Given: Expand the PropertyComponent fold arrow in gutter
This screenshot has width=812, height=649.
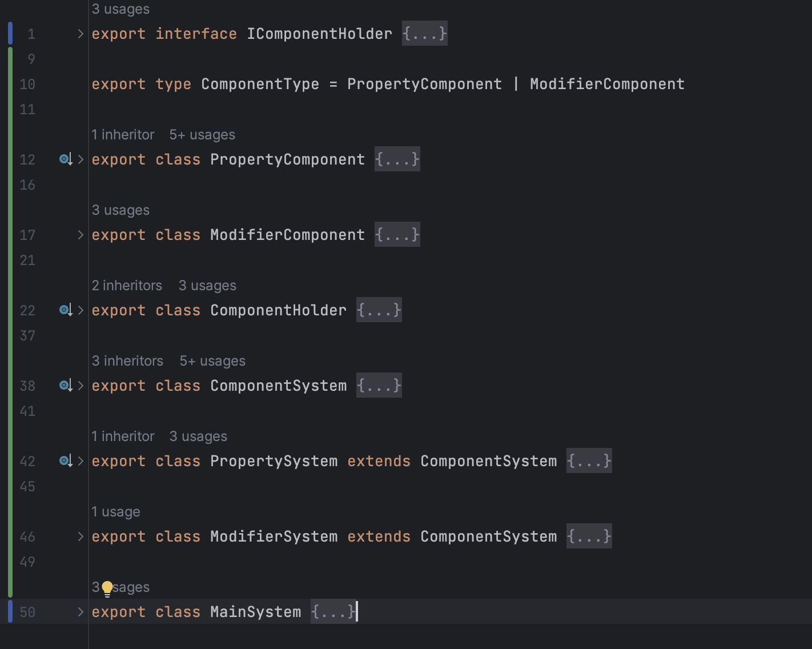Looking at the screenshot, I should (81, 159).
